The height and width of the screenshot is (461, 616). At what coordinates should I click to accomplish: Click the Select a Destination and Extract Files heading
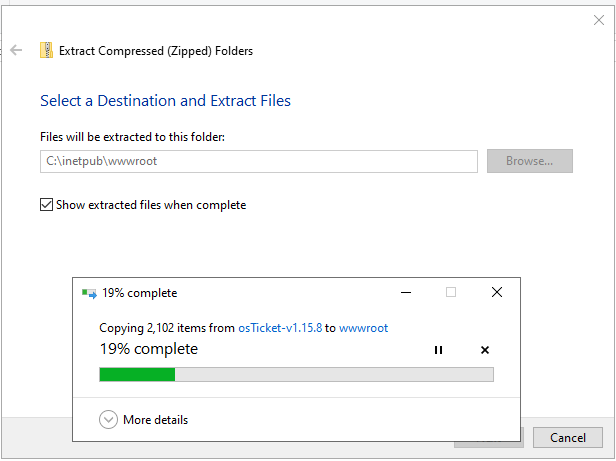(x=165, y=101)
